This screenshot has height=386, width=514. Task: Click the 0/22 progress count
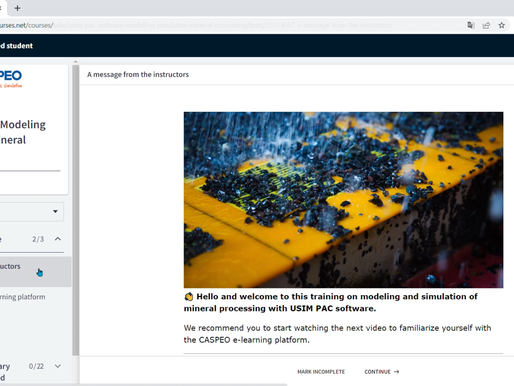(36, 366)
